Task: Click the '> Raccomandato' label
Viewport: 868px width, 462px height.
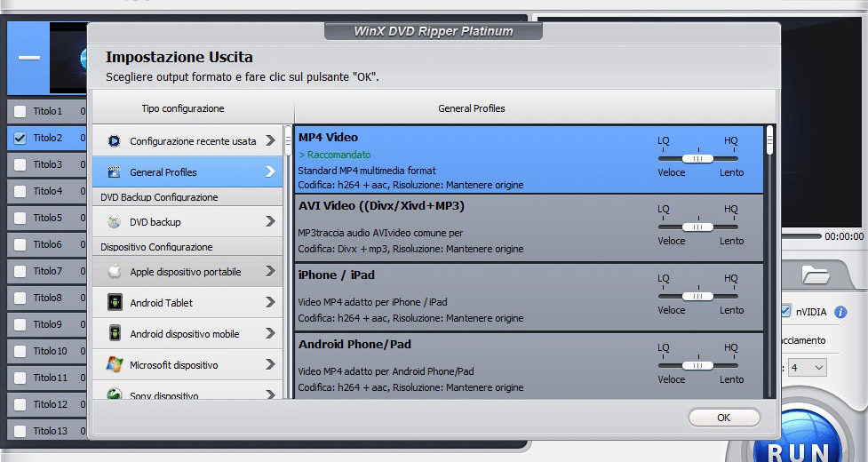Action: 335,155
